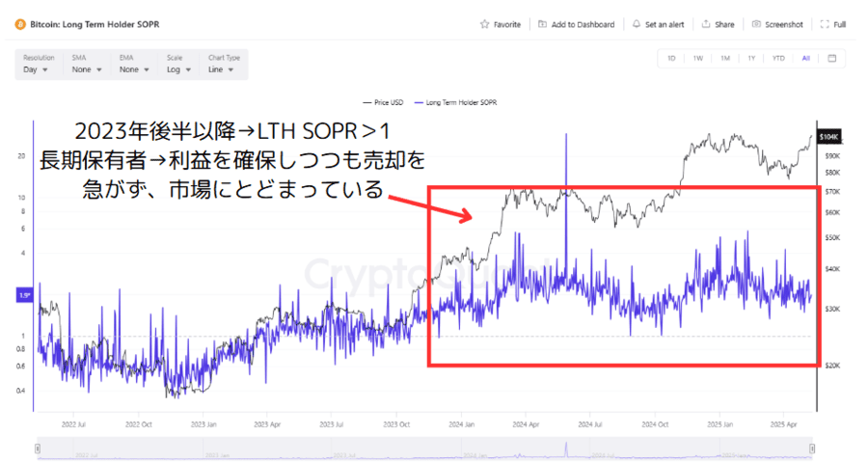The height and width of the screenshot is (462, 868).
Task: Click the 2024 Jan axis label
Action: click(462, 424)
